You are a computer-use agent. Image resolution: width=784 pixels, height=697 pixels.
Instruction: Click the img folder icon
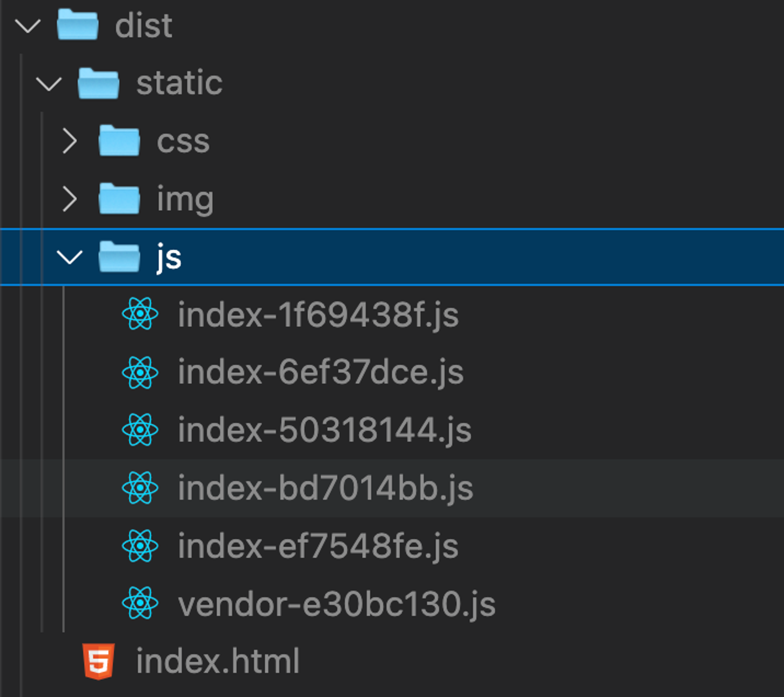(x=119, y=198)
